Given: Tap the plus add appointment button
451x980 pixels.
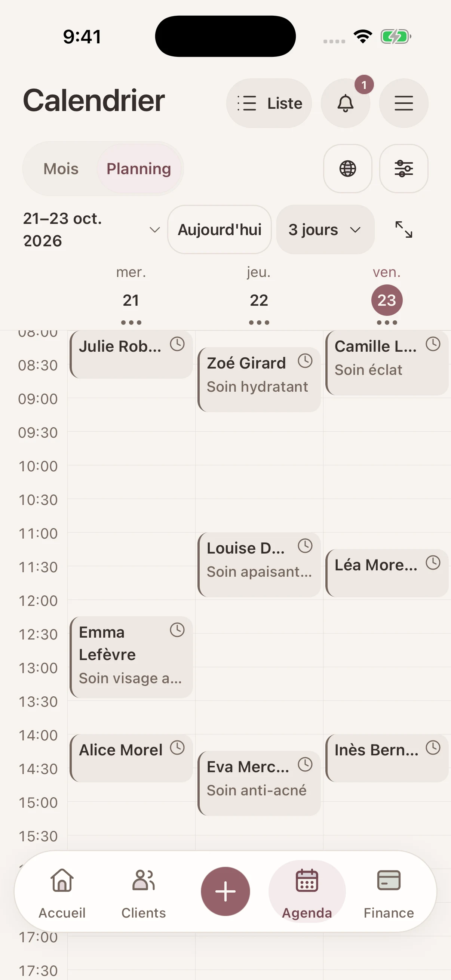Looking at the screenshot, I should (x=225, y=891).
